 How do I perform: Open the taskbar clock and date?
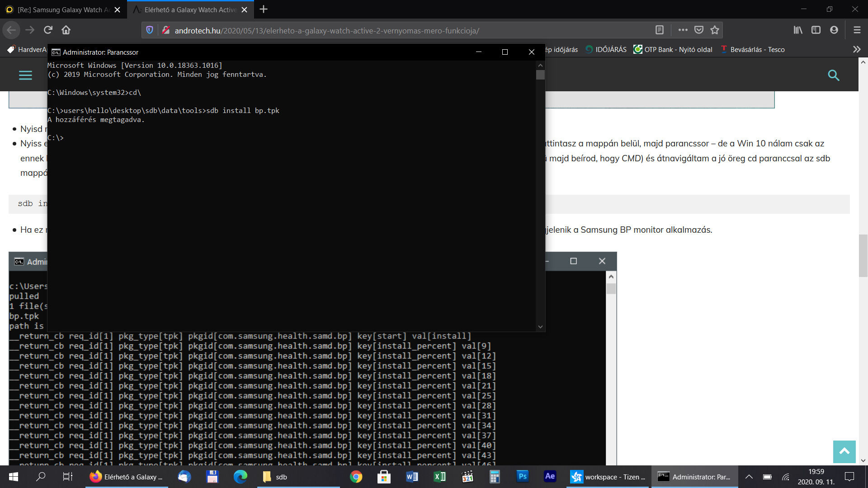816,477
